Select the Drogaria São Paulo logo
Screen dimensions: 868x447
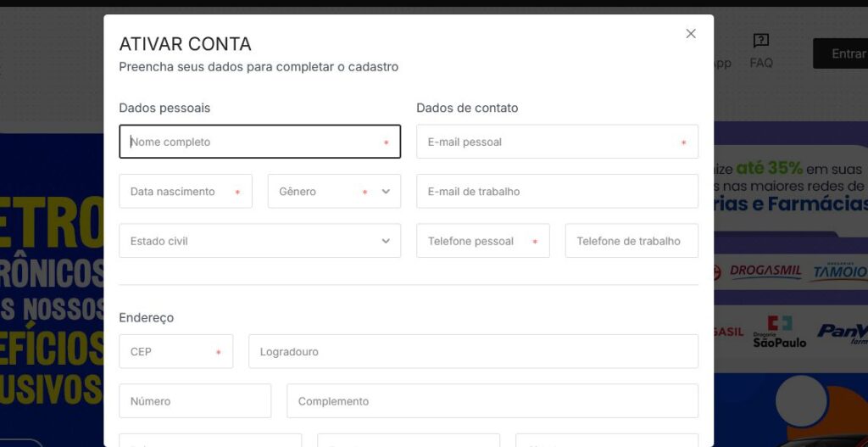pyautogui.click(x=779, y=332)
